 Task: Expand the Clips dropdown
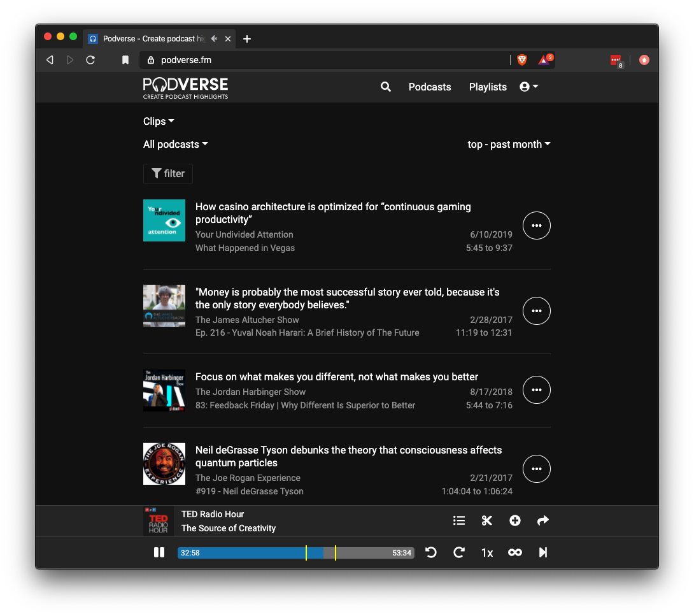pos(158,121)
